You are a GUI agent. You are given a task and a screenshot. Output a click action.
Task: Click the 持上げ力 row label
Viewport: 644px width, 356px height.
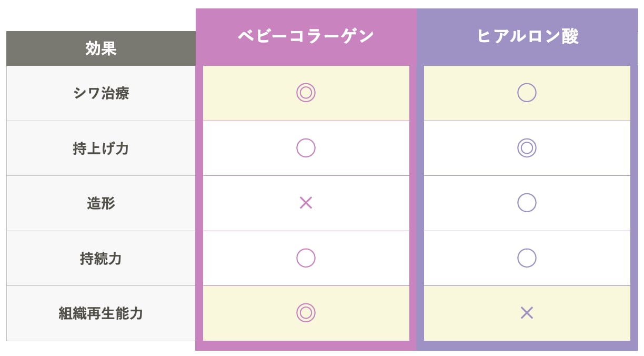coord(101,149)
